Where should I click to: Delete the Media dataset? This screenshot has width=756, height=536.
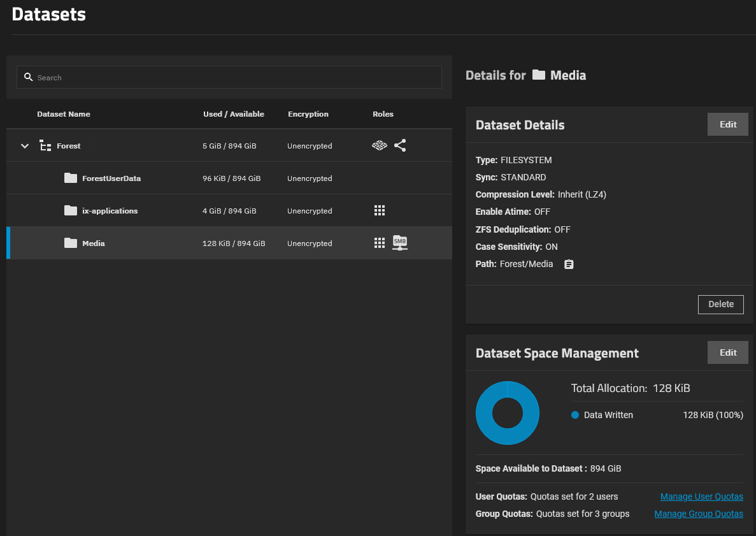pyautogui.click(x=720, y=304)
